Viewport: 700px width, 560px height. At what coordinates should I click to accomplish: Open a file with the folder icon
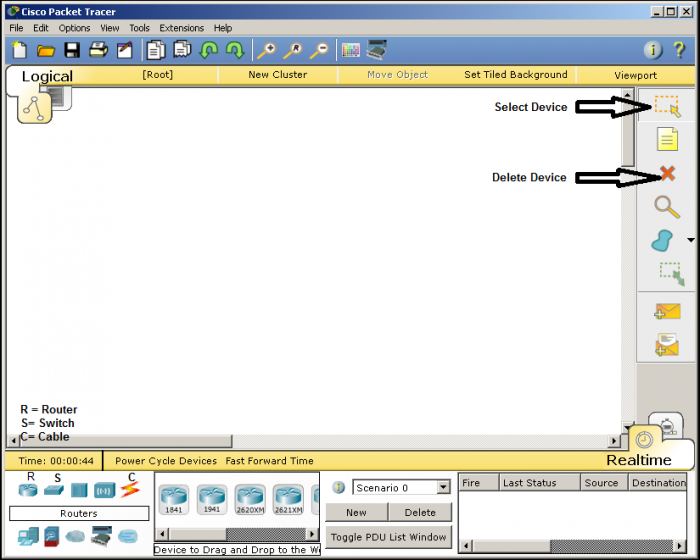[46, 50]
